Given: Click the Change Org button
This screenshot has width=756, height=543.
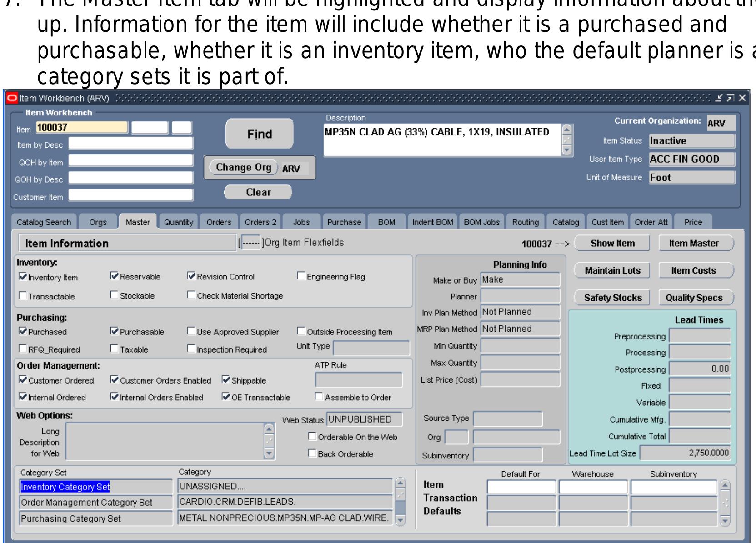Looking at the screenshot, I should [244, 167].
